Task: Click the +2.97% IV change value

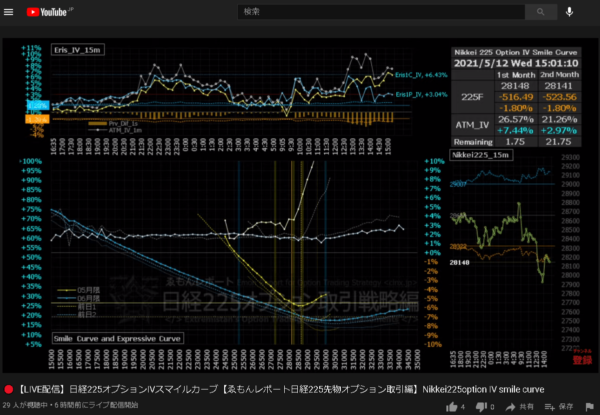Action: tap(559, 130)
